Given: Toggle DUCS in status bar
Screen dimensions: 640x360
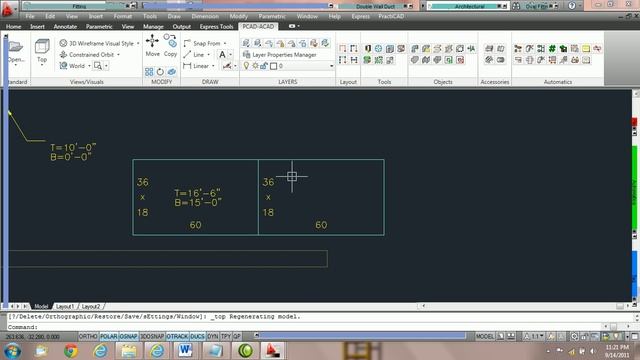Looking at the screenshot, I should pyautogui.click(x=198, y=336).
